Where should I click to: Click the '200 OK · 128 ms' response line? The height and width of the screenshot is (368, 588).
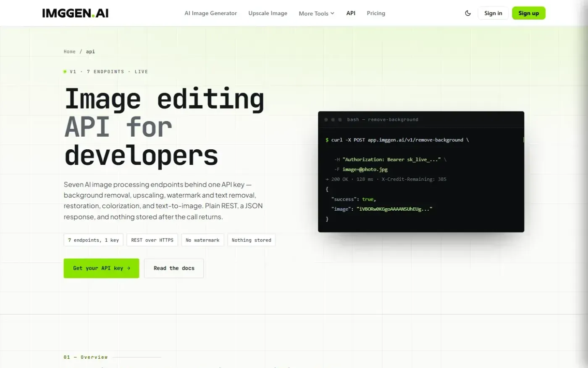[x=386, y=179]
